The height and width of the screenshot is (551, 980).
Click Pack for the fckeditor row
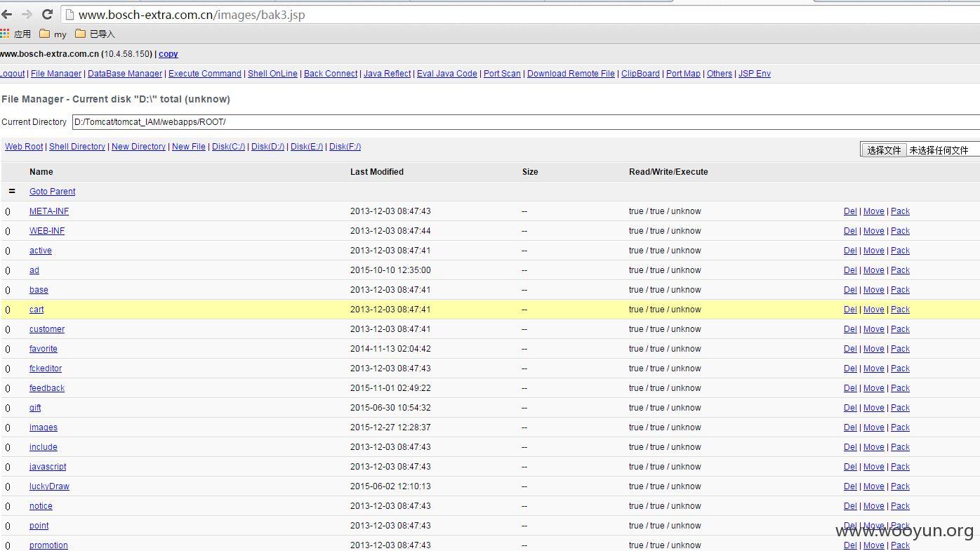pos(900,369)
